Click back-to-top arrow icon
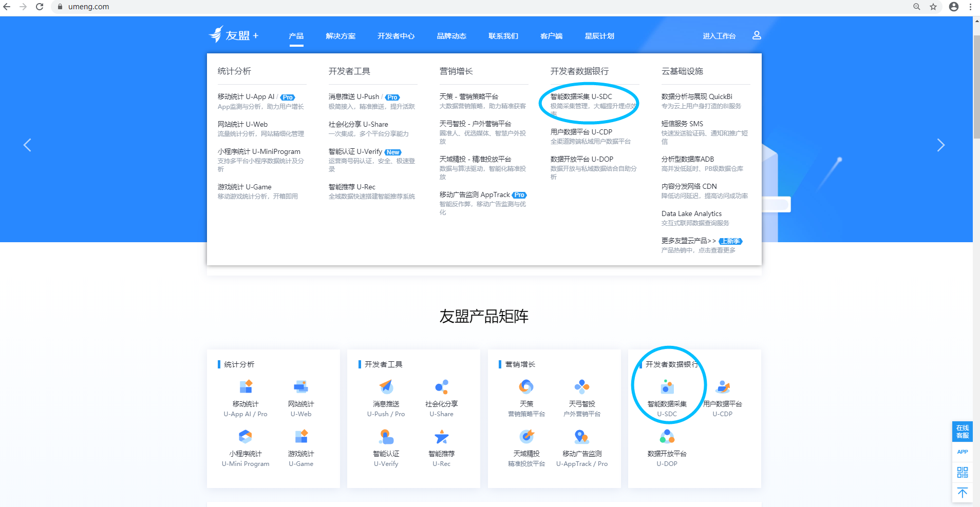Image resolution: width=980 pixels, height=507 pixels. (x=963, y=493)
